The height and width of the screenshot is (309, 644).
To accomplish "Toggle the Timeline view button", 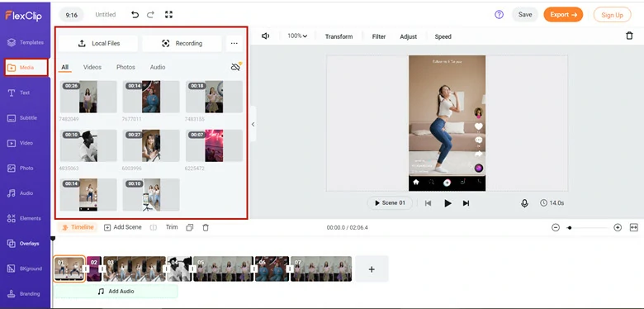I will (78, 227).
